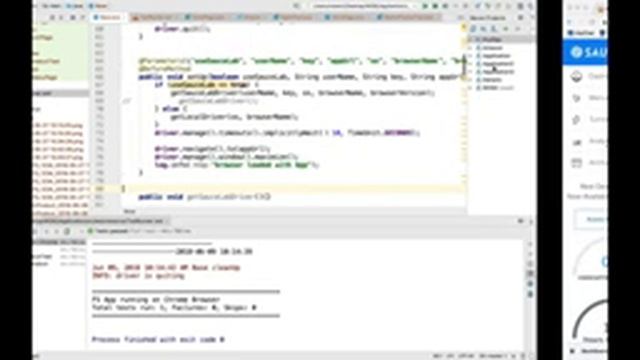Click the Reimport icon in Maven Projects toolbar

pyautogui.click(x=473, y=29)
